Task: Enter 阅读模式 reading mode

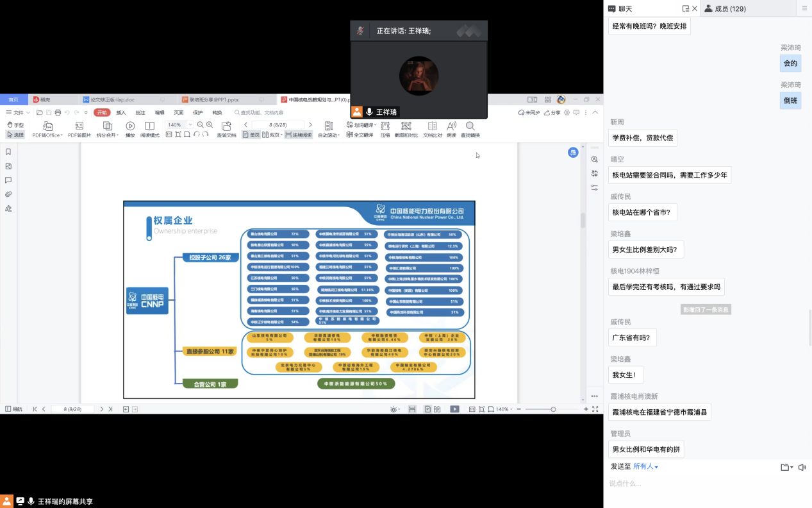Action: pyautogui.click(x=149, y=130)
